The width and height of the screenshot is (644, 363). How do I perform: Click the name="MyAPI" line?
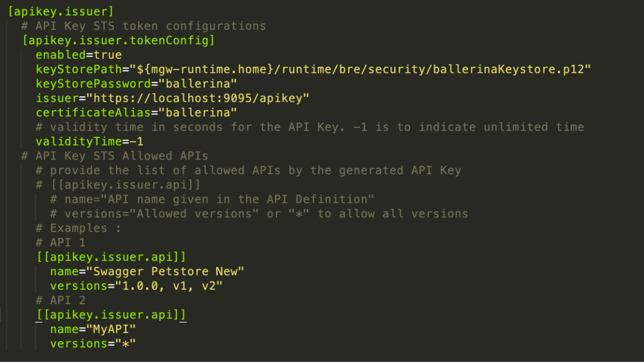[93, 329]
